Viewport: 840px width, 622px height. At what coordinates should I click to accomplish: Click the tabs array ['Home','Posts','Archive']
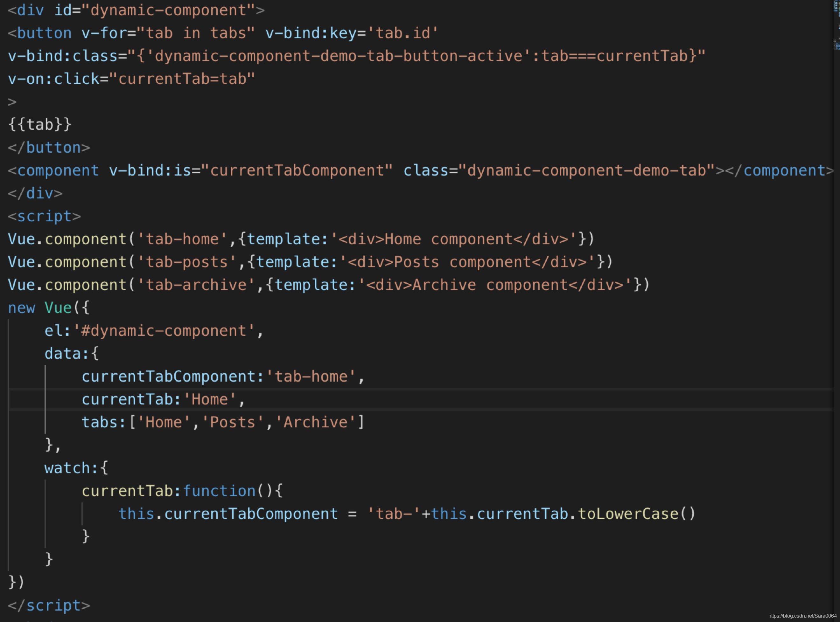point(247,422)
